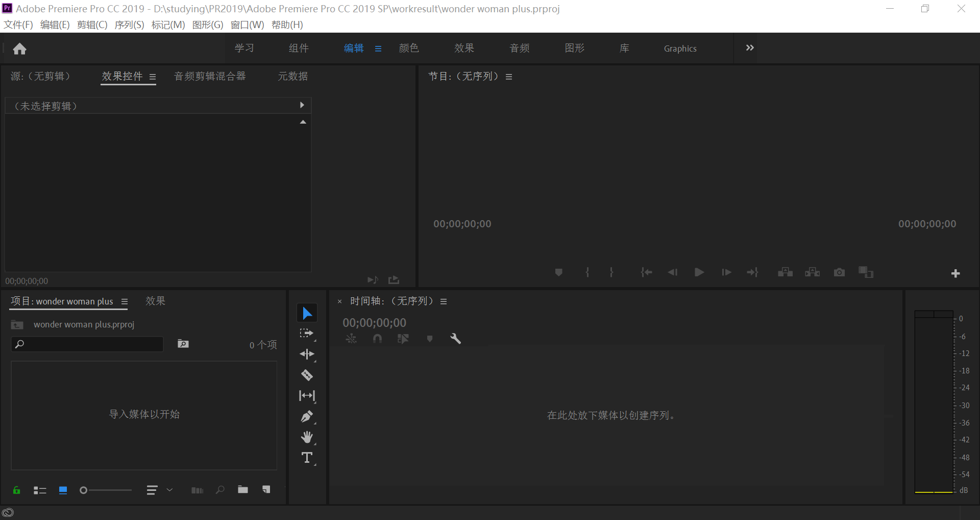Click the Find icon in project panel

coord(220,490)
